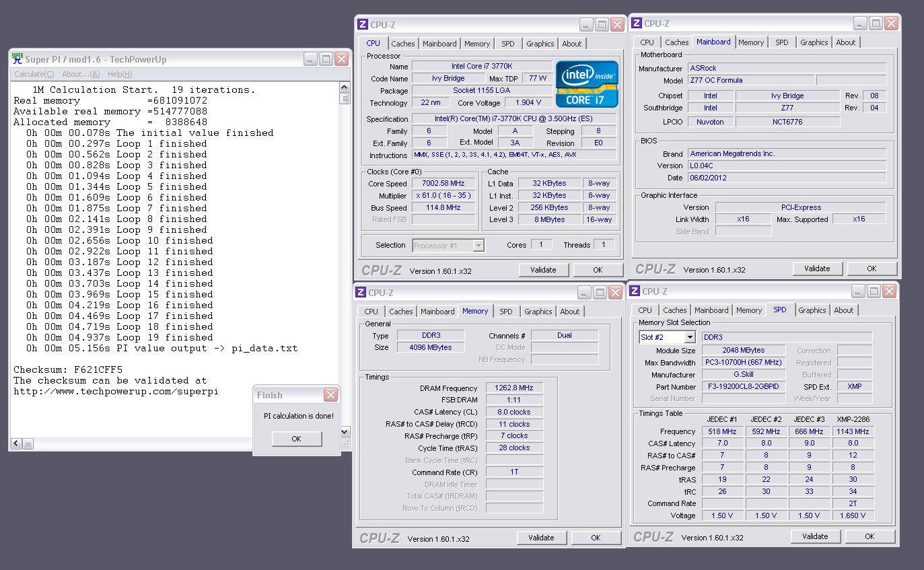
Task: Close the CPU-Z Memory window
Action: (615, 293)
